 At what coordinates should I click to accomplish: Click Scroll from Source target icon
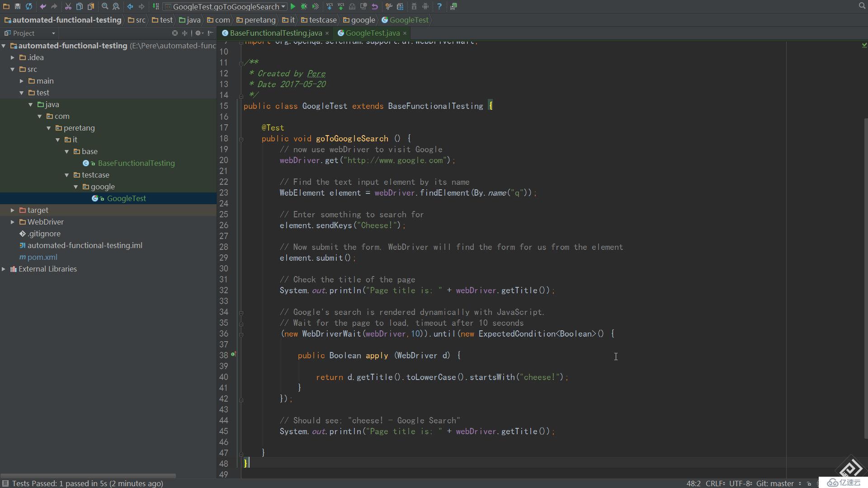tap(175, 33)
